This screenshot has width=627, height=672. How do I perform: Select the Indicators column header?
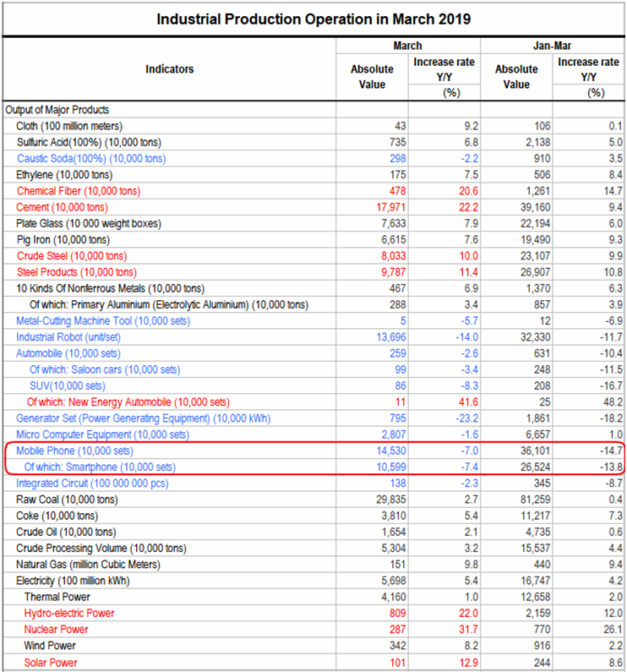click(169, 69)
